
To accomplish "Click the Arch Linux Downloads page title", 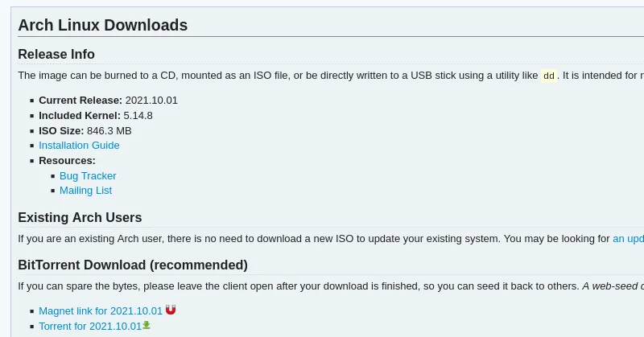I will [103, 25].
